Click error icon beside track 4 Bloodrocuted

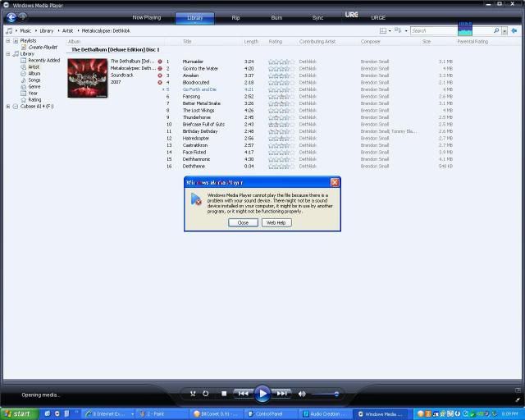pyautogui.click(x=160, y=82)
